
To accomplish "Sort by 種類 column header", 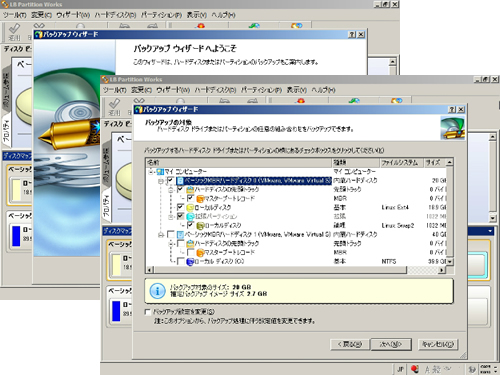I will point(356,163).
